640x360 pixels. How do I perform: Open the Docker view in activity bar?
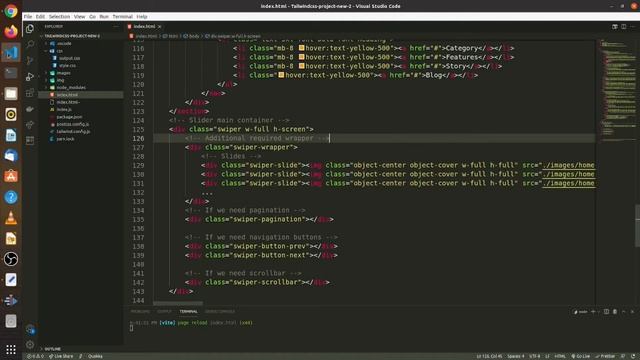[x=30, y=109]
